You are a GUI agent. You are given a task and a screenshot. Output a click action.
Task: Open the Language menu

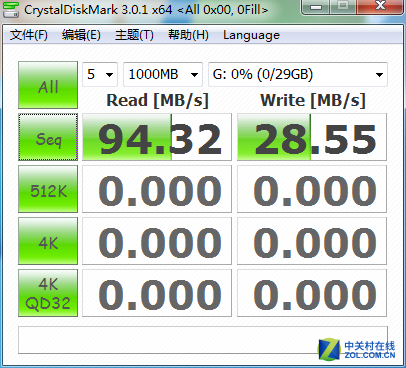point(251,35)
